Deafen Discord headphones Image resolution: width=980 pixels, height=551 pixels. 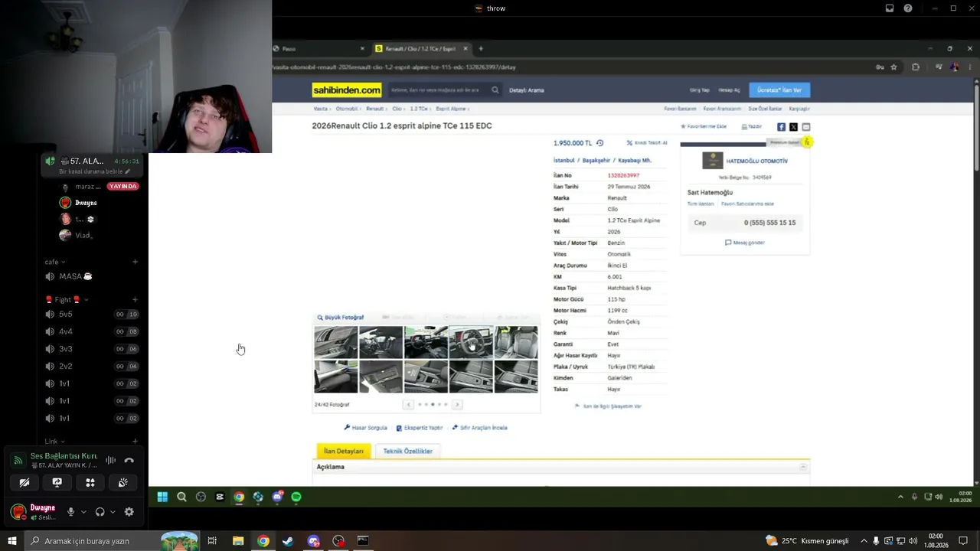point(100,512)
